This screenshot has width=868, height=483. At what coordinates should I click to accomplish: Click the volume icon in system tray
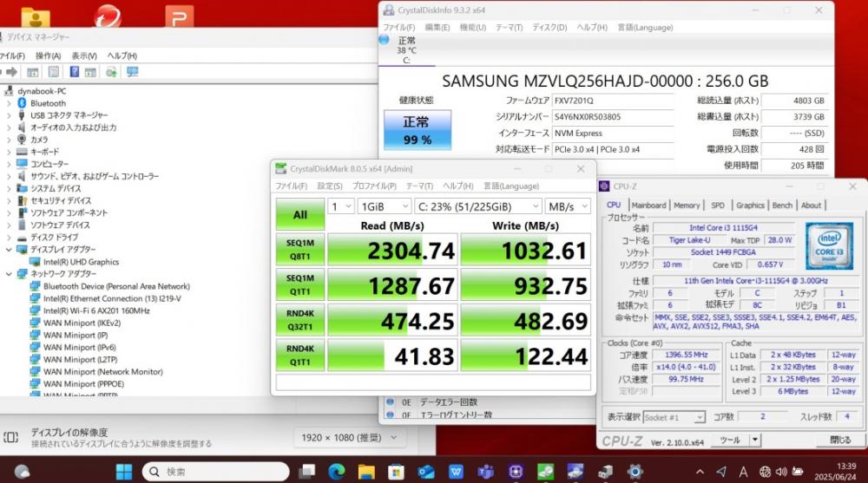[x=781, y=472]
